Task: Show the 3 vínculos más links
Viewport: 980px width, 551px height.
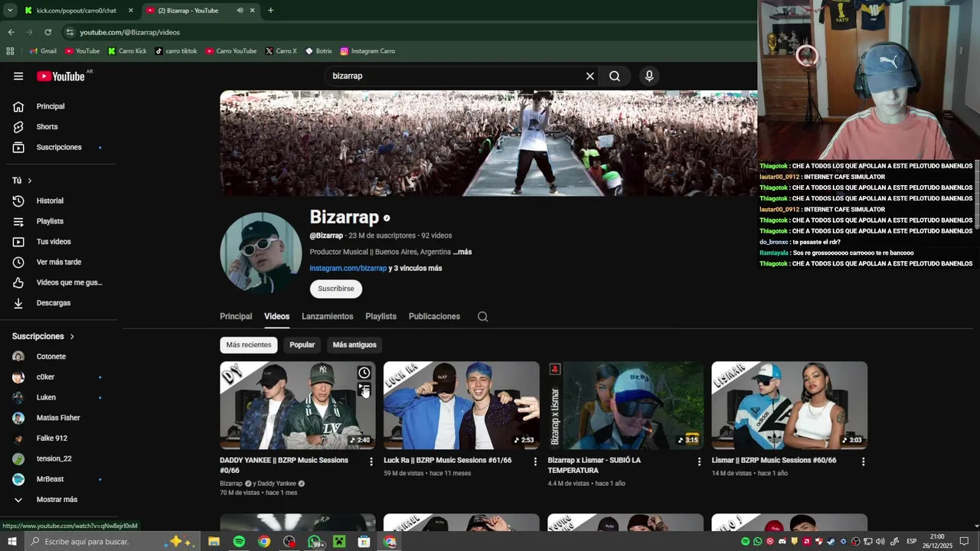Action: pos(415,269)
